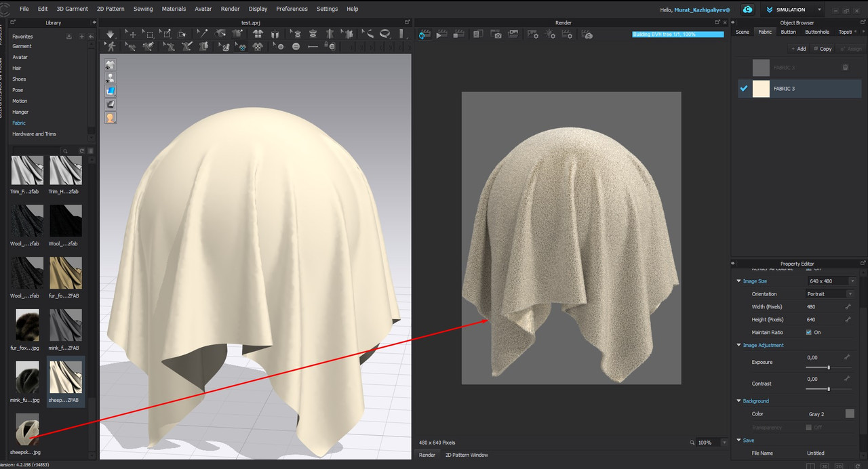Image resolution: width=868 pixels, height=469 pixels.
Task: Toggle the checkmark on selected FABRIC 3
Action: (x=744, y=89)
